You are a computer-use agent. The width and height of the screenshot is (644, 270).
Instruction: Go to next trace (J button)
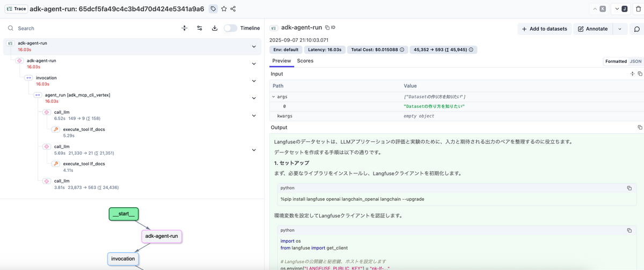(x=621, y=9)
